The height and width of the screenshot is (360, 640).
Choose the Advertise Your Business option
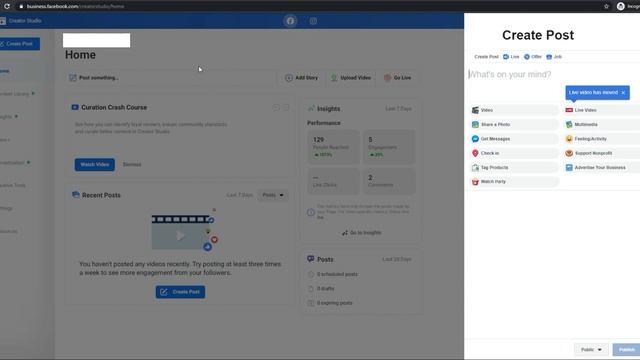602,167
